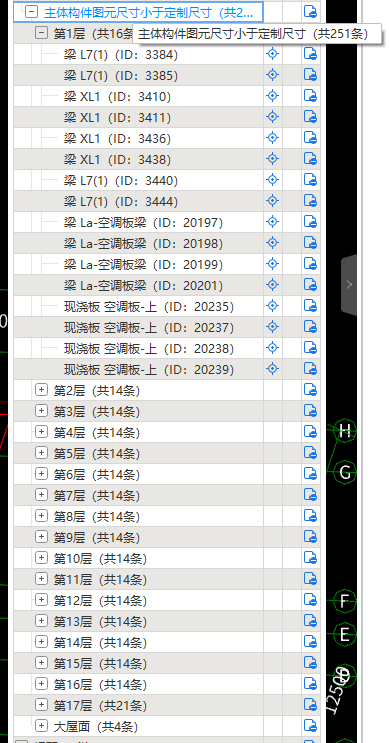The width and height of the screenshot is (389, 743).
Task: Click ignore icon on 第17层 row
Action: (310, 705)
